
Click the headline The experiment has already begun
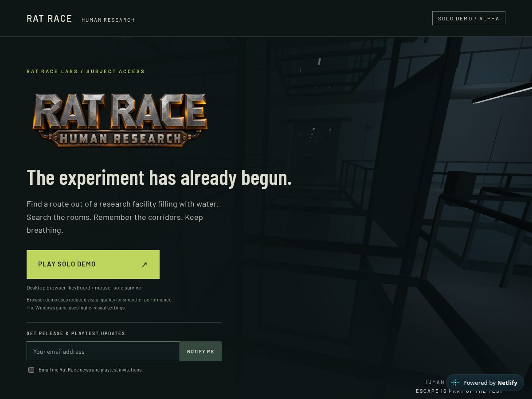click(159, 177)
